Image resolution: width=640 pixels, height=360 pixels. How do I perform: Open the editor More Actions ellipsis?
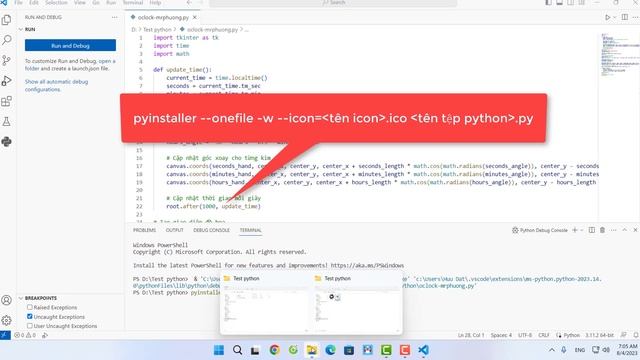[x=635, y=17]
